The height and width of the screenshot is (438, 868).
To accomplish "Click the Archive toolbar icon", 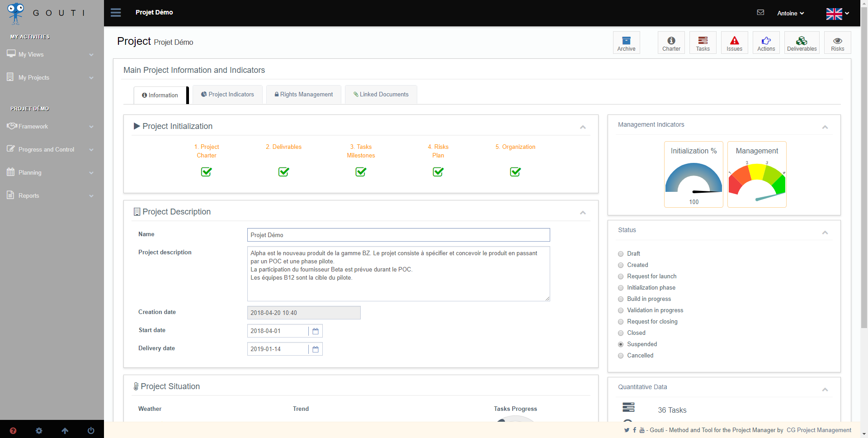I will coord(626,43).
